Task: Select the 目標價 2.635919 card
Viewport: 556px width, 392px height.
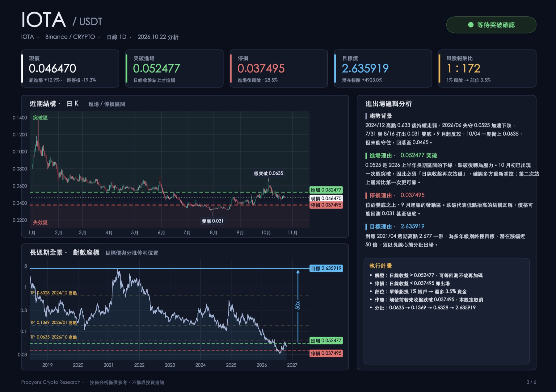Action: click(x=383, y=69)
